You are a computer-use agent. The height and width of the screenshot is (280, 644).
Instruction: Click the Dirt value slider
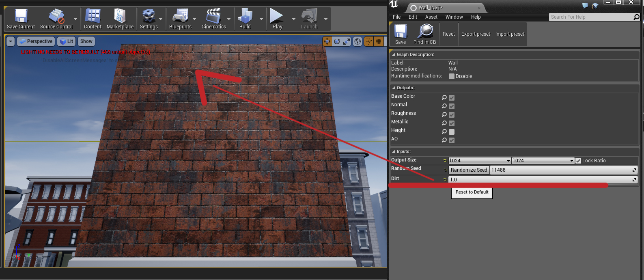[540, 180]
